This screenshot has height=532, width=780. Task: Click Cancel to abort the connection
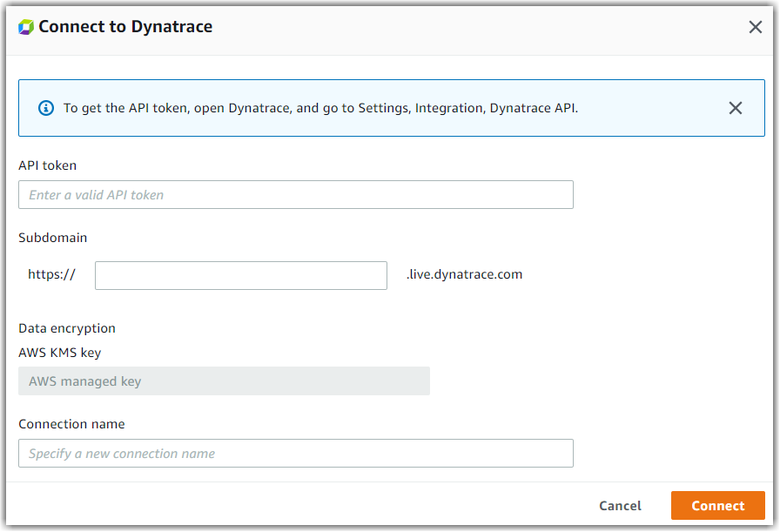click(x=620, y=505)
